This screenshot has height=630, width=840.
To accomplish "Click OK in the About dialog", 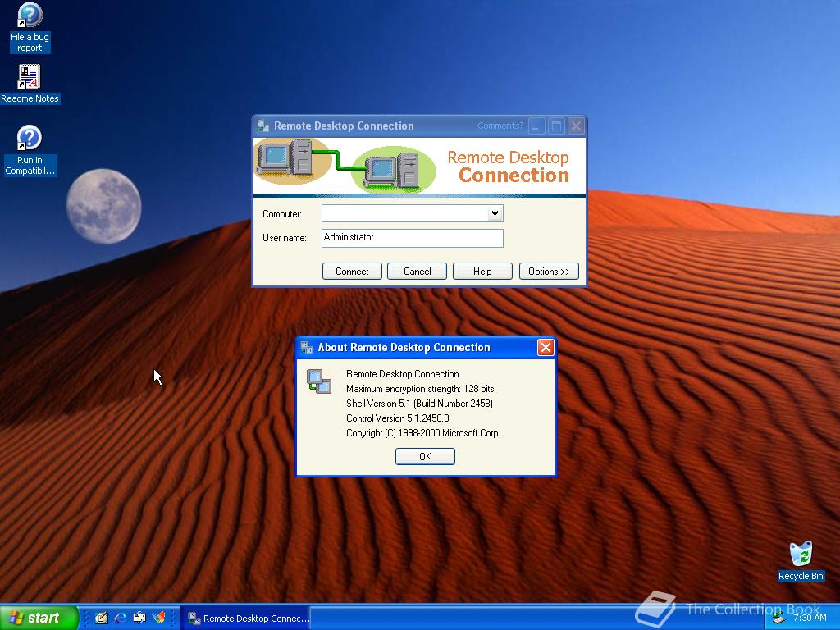I will [x=425, y=456].
